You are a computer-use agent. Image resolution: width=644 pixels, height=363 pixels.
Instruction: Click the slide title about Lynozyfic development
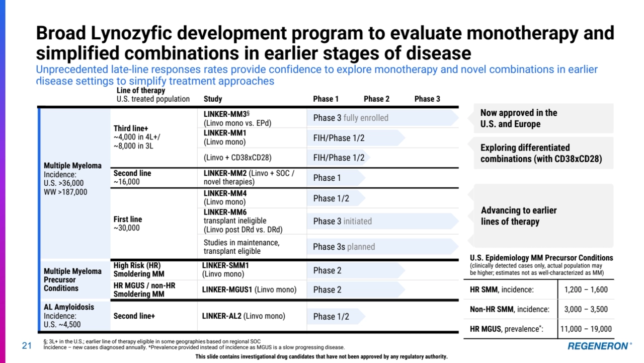(x=325, y=43)
